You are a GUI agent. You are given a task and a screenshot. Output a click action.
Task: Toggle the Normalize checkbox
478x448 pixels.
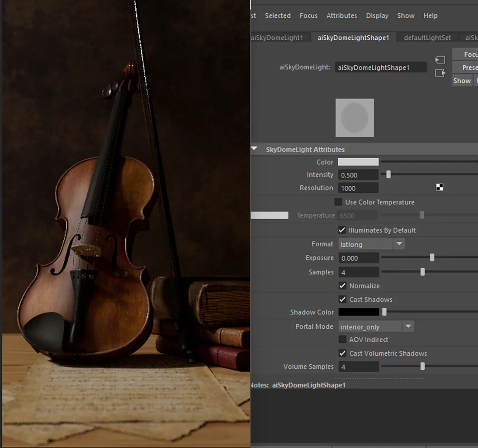point(342,286)
